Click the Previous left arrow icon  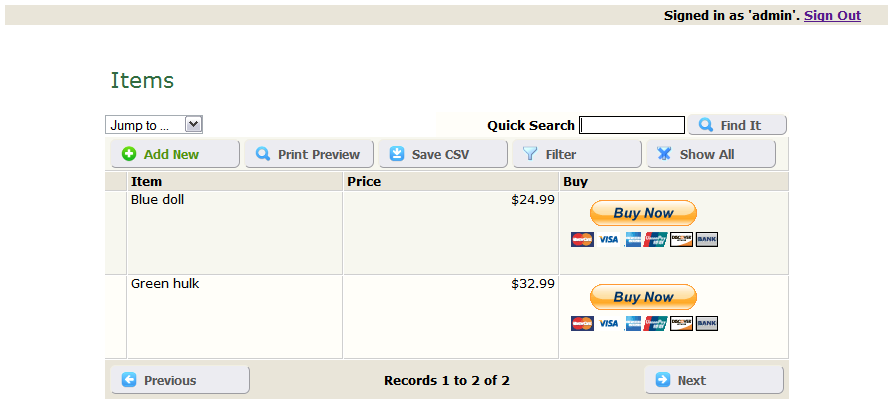[x=129, y=380]
